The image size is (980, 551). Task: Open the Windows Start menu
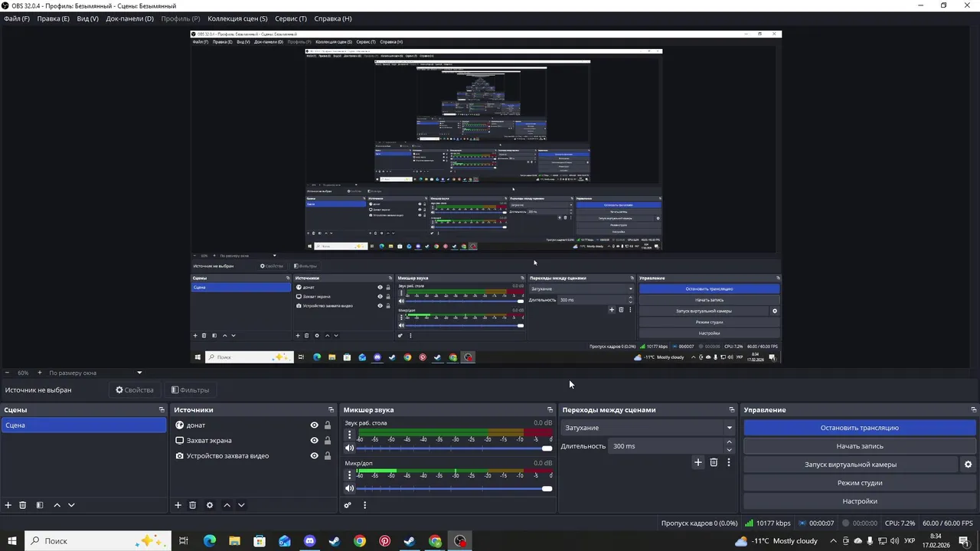point(11,541)
